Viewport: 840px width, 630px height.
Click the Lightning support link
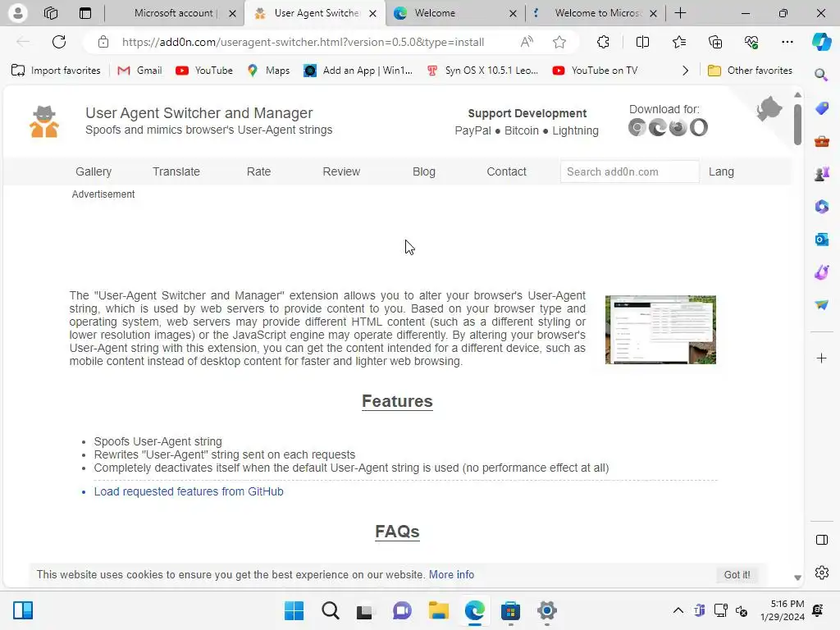(x=575, y=130)
